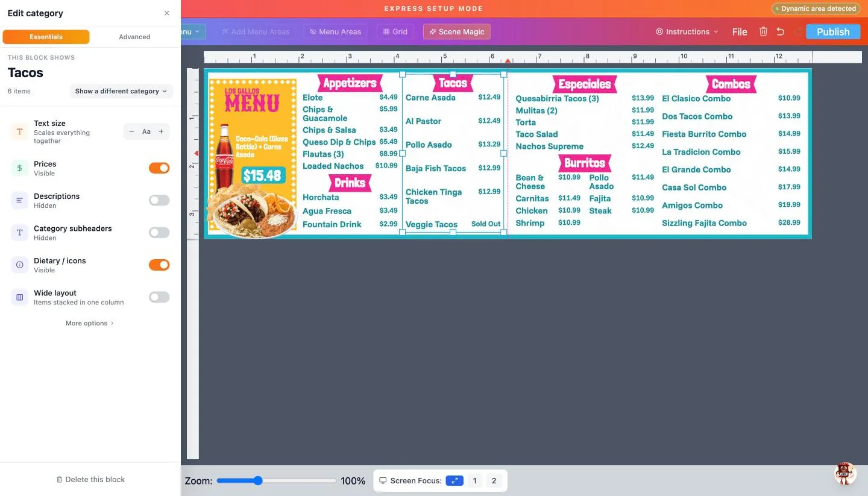Viewport: 868px width, 496px height.
Task: Switch to the Advanced tab
Action: [x=134, y=37]
